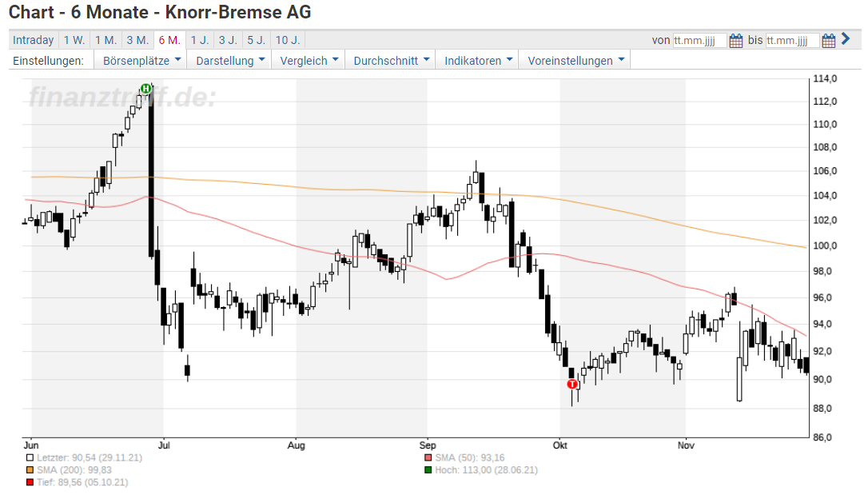
Task: Click the 'SMA (200): 99,83' legend text
Action: coord(74,470)
